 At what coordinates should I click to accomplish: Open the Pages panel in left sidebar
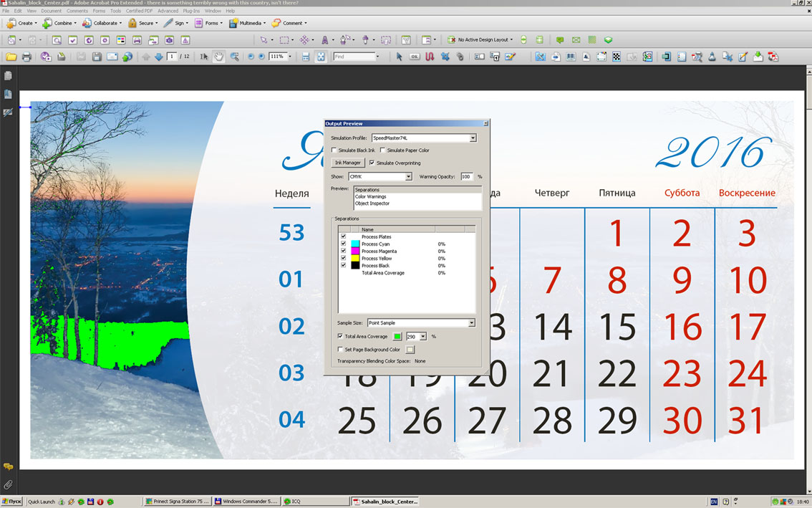click(x=8, y=76)
